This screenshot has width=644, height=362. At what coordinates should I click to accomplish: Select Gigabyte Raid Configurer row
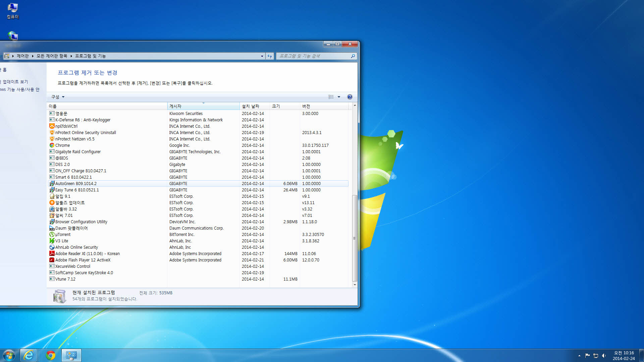tap(198, 152)
